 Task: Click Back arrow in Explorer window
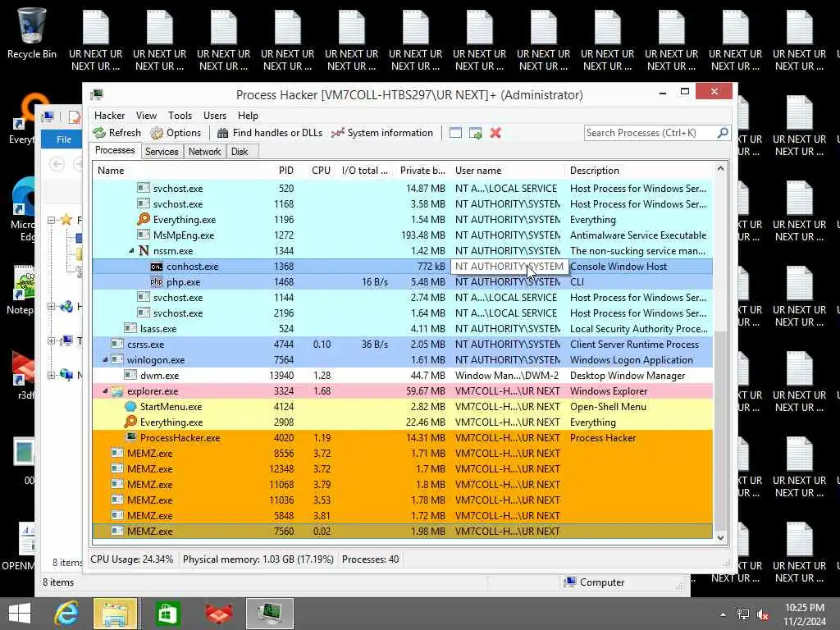point(57,163)
